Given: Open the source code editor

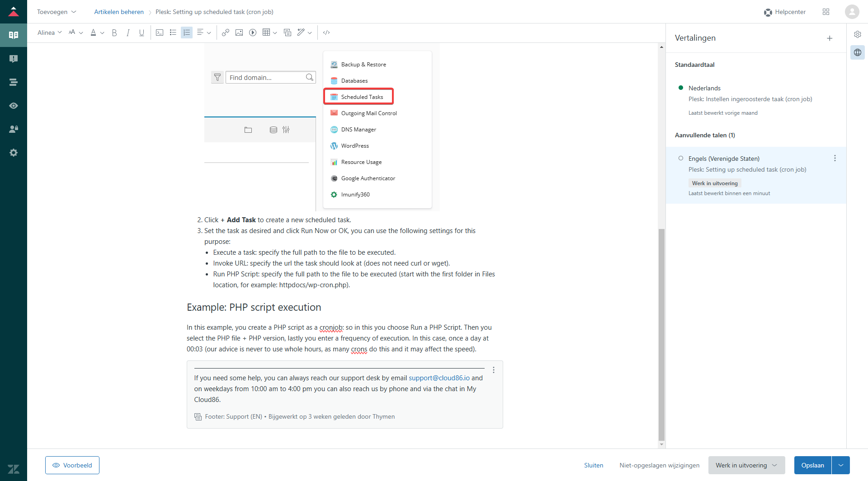Looking at the screenshot, I should (x=326, y=33).
